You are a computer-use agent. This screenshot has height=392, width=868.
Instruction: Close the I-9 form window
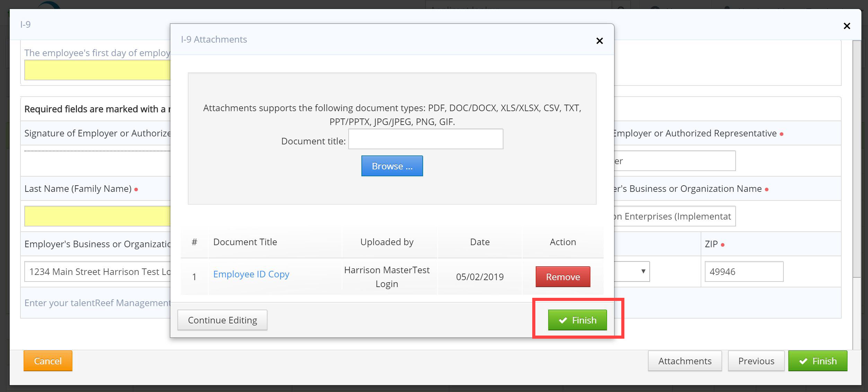click(x=847, y=26)
